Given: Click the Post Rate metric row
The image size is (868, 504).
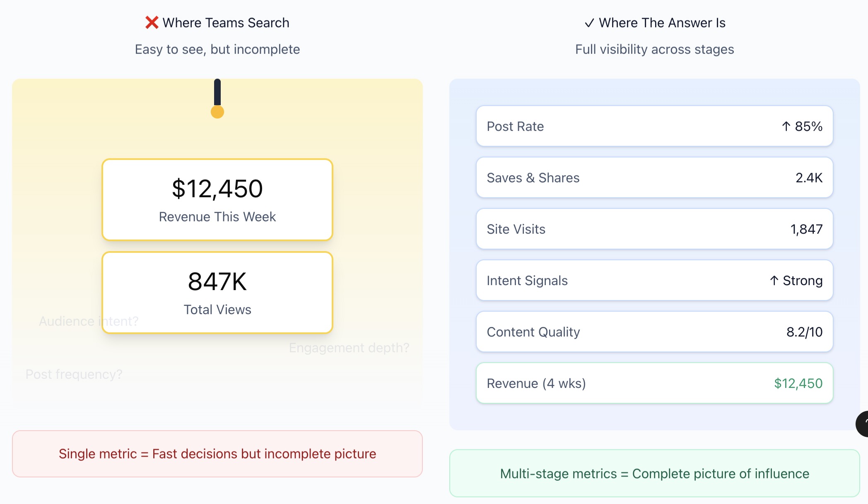Looking at the screenshot, I should pyautogui.click(x=654, y=126).
